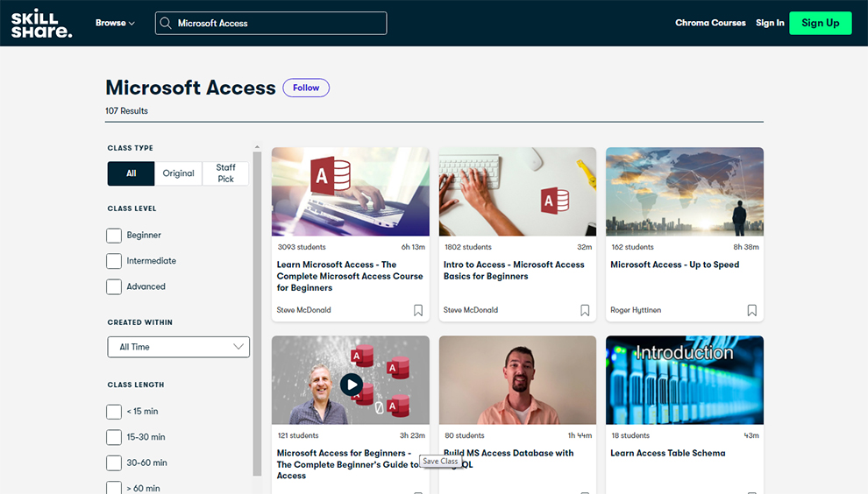
Task: Open Chroma Courses link
Action: [710, 23]
